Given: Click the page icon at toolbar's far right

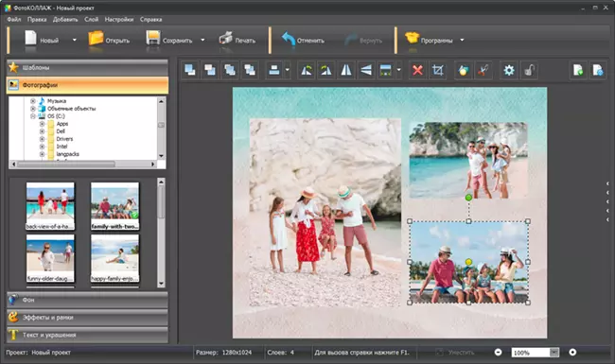Looking at the screenshot, I should coord(598,70).
